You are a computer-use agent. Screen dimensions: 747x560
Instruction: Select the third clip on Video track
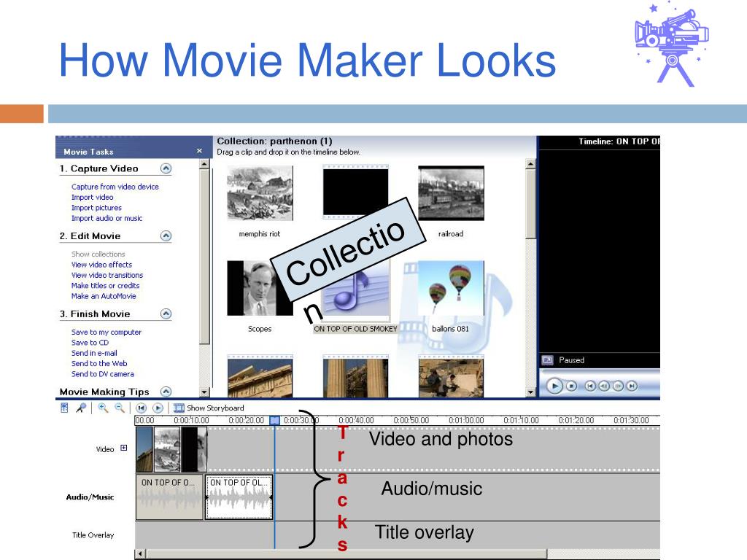[x=194, y=449]
